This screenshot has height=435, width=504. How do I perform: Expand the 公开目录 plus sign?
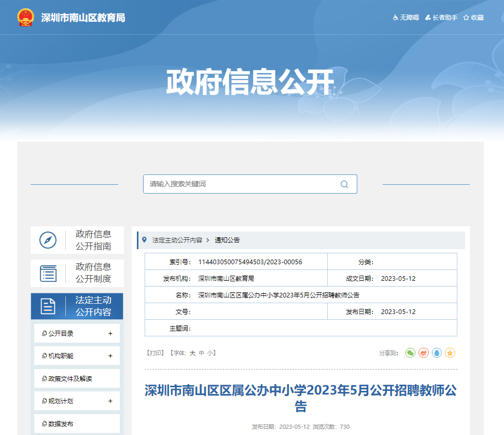pyautogui.click(x=110, y=334)
